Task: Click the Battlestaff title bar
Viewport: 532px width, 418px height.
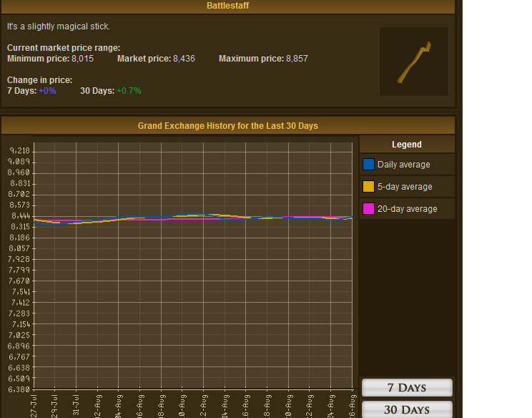Action: coord(228,6)
